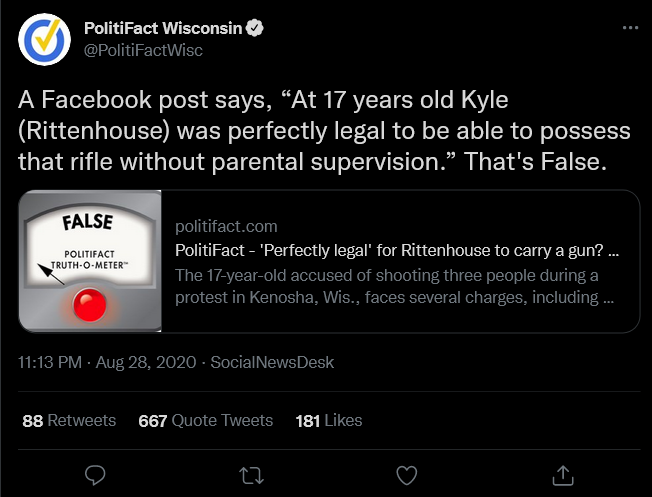Open the 'Perfectly legal' PolitiFact article headline

(395, 249)
